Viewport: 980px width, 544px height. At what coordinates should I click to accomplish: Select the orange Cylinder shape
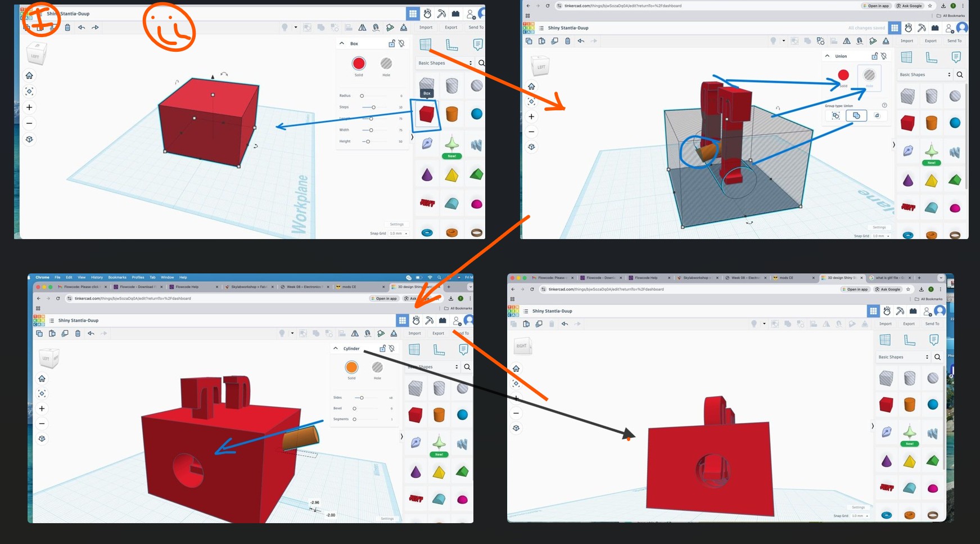click(453, 114)
